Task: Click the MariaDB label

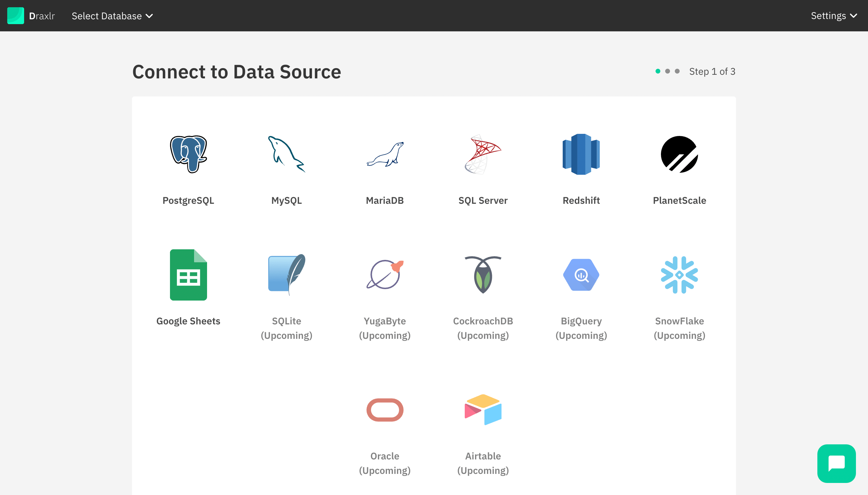Action: [x=385, y=200]
